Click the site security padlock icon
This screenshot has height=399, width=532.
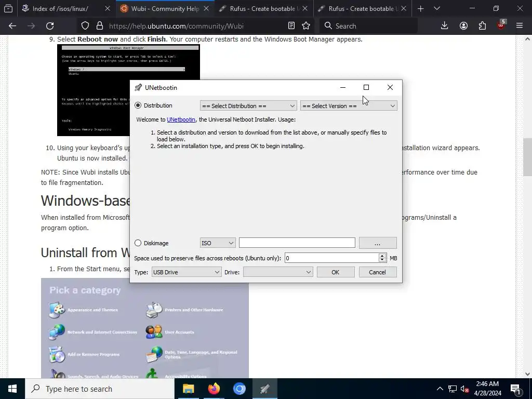[x=100, y=26]
